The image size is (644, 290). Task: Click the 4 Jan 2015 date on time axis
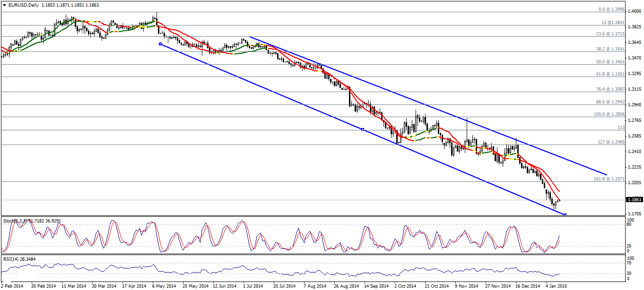[x=556, y=286]
